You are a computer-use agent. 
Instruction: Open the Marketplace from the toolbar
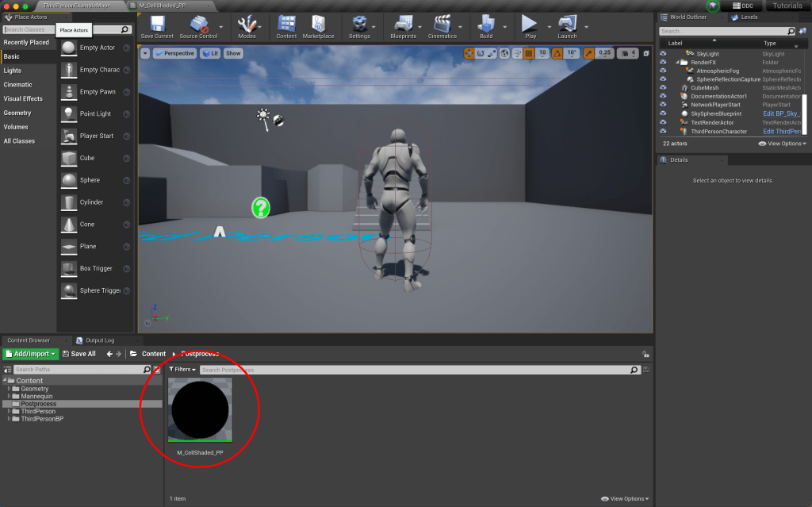click(318, 25)
